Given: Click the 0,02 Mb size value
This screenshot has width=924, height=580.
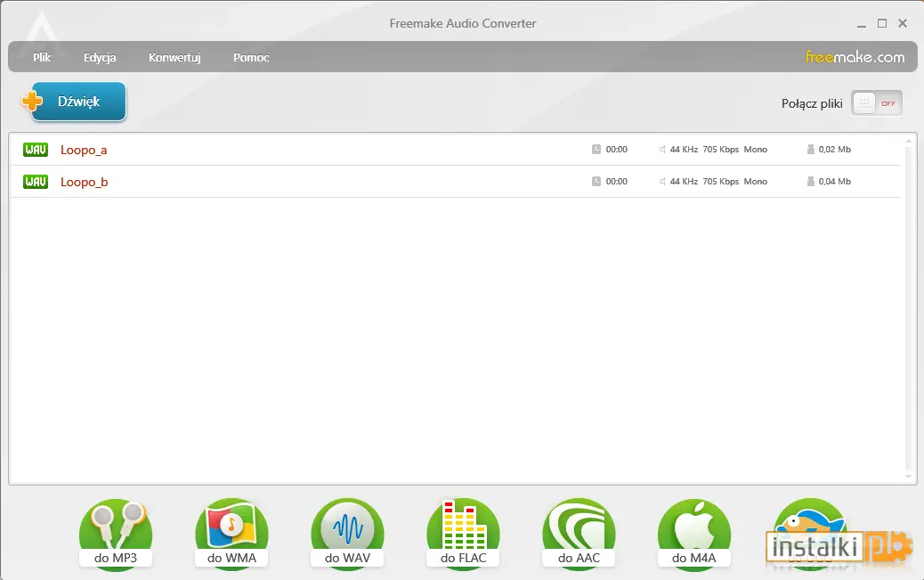Looking at the screenshot, I should [834, 150].
